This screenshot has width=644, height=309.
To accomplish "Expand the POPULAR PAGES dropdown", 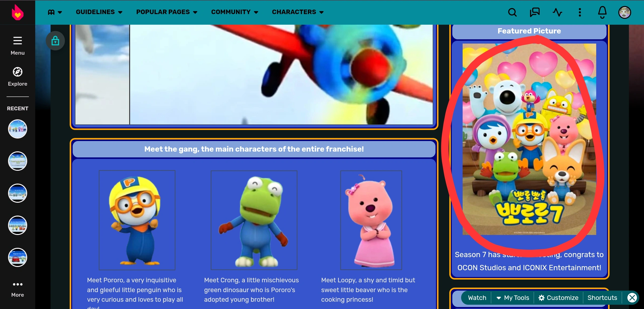I will click(167, 12).
